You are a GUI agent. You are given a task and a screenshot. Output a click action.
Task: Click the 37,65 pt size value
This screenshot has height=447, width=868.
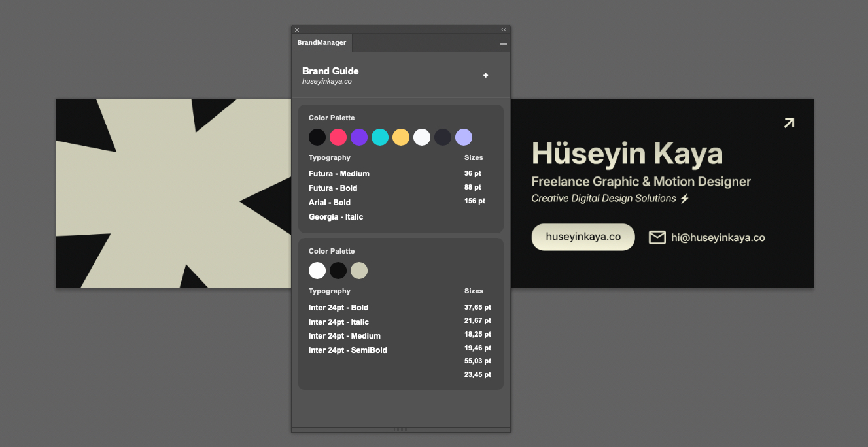click(477, 307)
